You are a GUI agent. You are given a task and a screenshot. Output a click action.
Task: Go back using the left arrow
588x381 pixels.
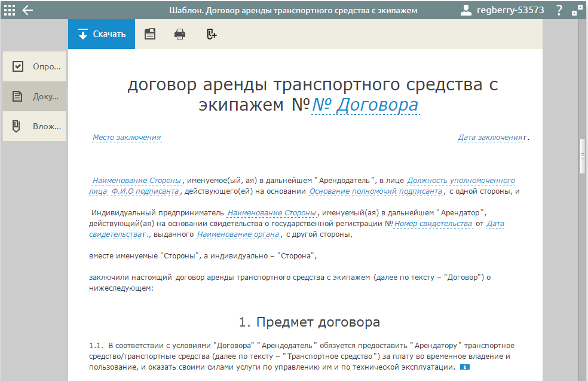[27, 10]
